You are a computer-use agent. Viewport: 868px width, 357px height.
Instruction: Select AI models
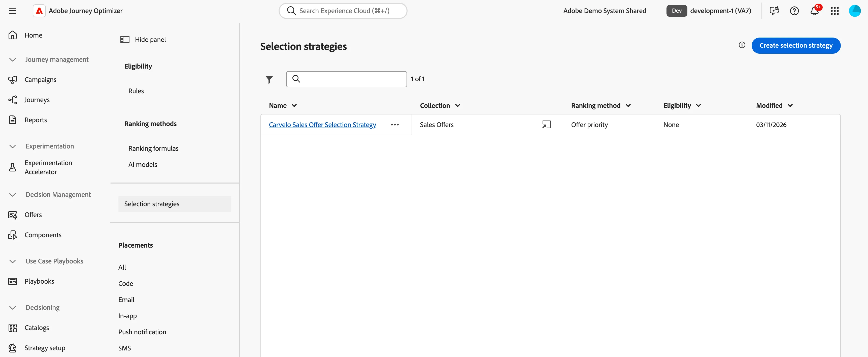click(x=143, y=165)
